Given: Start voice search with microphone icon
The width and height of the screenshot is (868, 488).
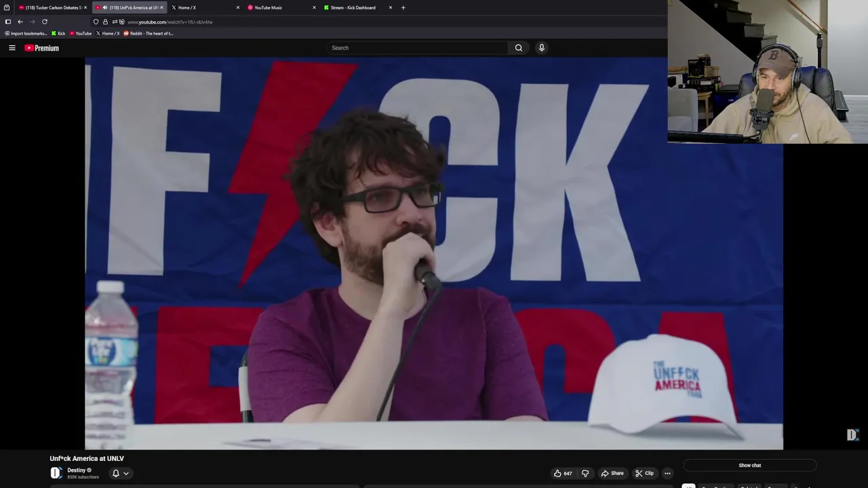Looking at the screenshot, I should click(x=541, y=47).
